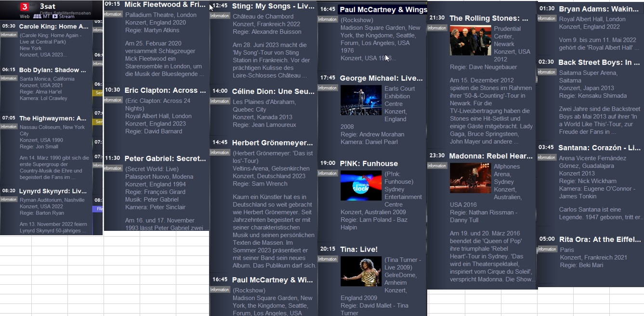Open Madonna Rebel Heart concert thumbnail

(x=471, y=178)
